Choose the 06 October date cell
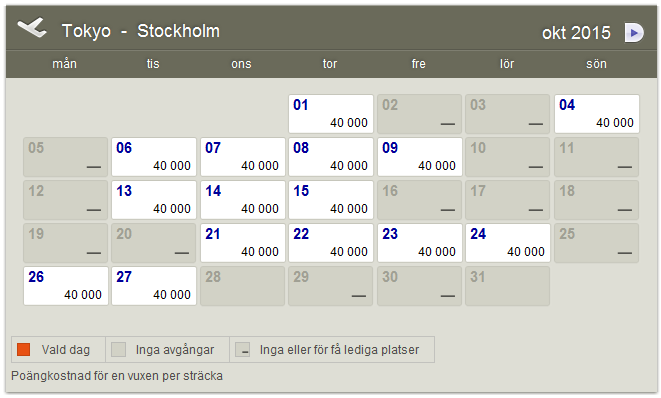Viewport: 661px width, 398px height. pos(154,157)
